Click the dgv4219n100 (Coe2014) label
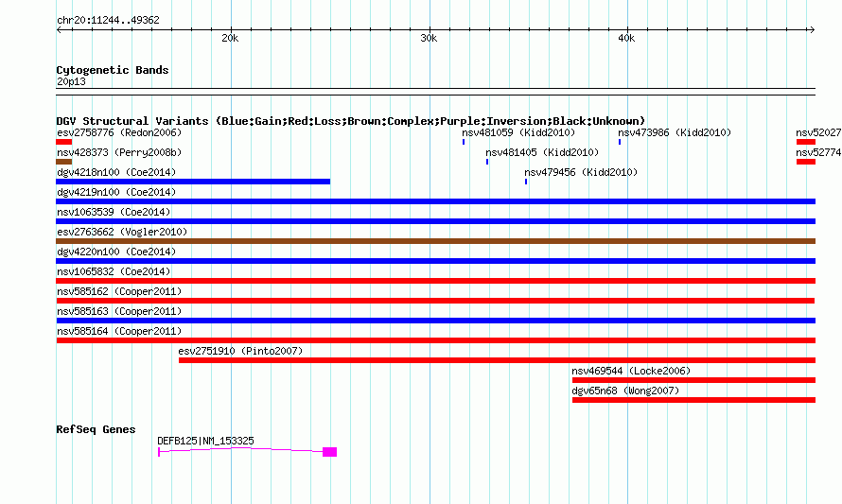The image size is (842, 504). [116, 192]
